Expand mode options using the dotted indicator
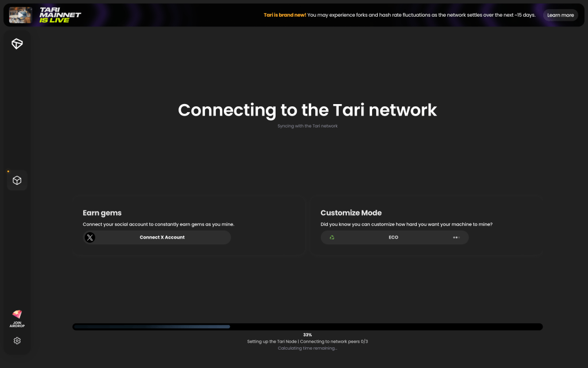 pos(457,237)
